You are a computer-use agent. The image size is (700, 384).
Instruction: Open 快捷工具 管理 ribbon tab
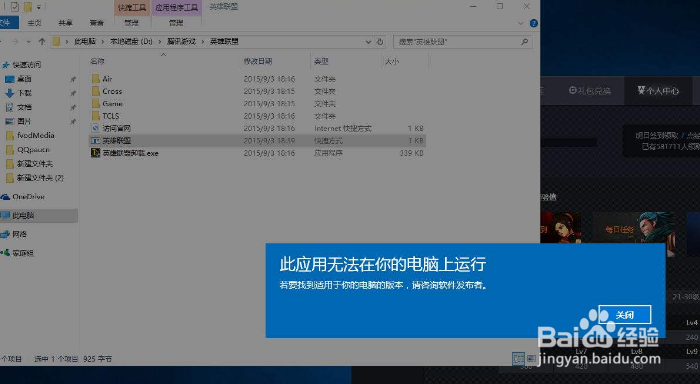coord(132,23)
